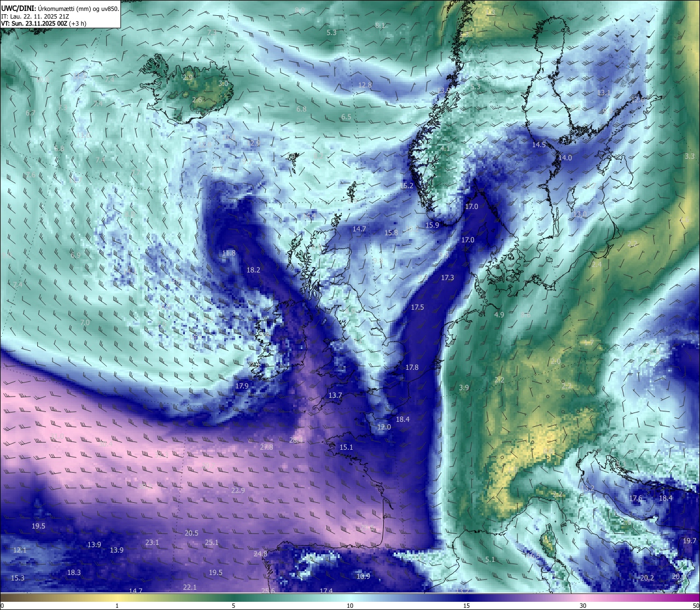This screenshot has width=700, height=610.
Task: Click the map value 22.1
Action: 190,587
